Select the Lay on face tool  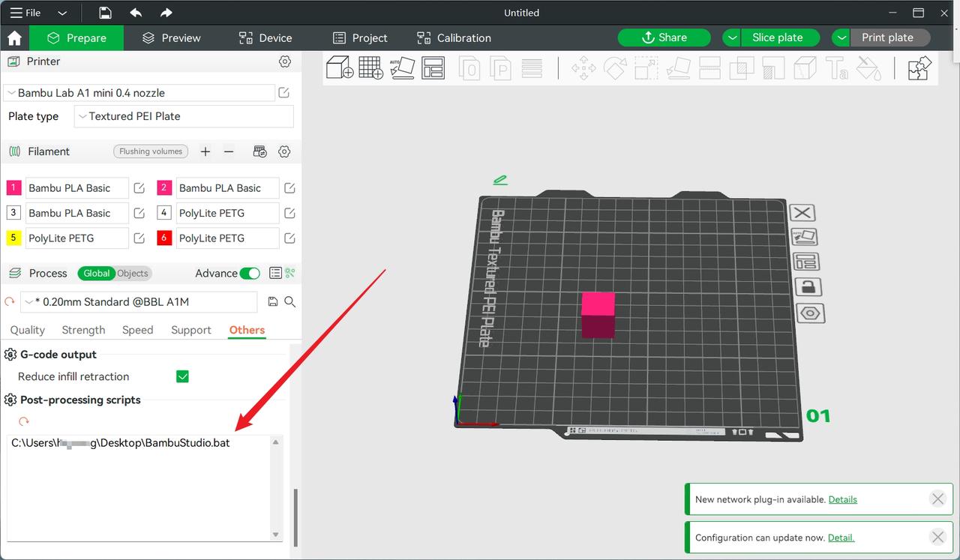coord(678,68)
